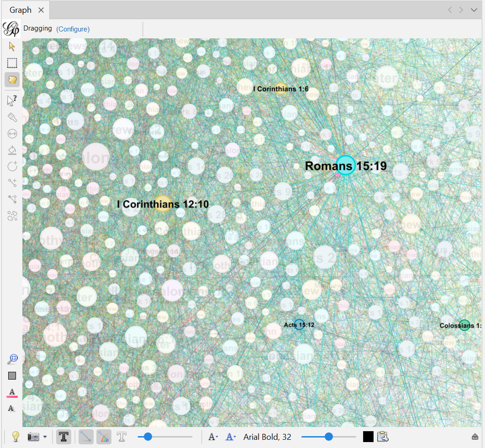Toggle show edges button
485x448 pixels.
(x=86, y=437)
